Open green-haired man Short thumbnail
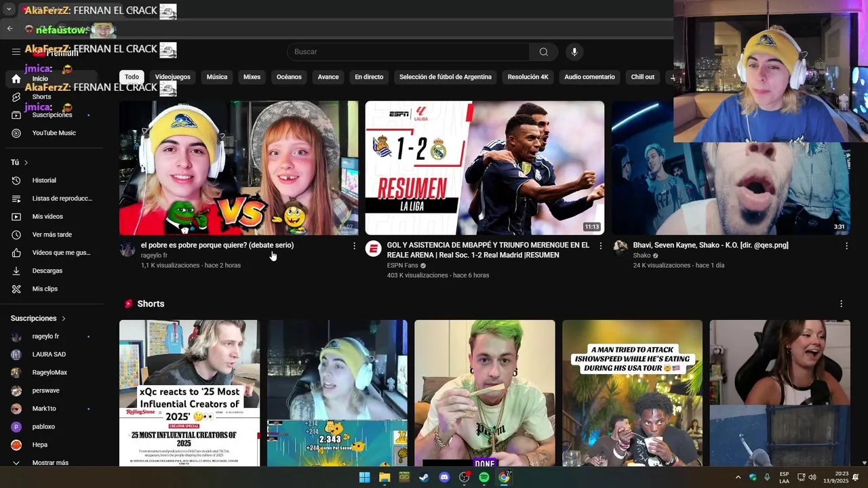Viewport: 868px width, 488px height. (x=485, y=393)
